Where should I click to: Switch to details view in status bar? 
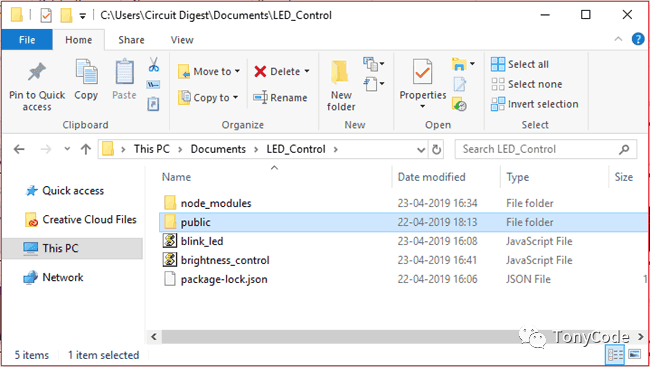[x=615, y=355]
